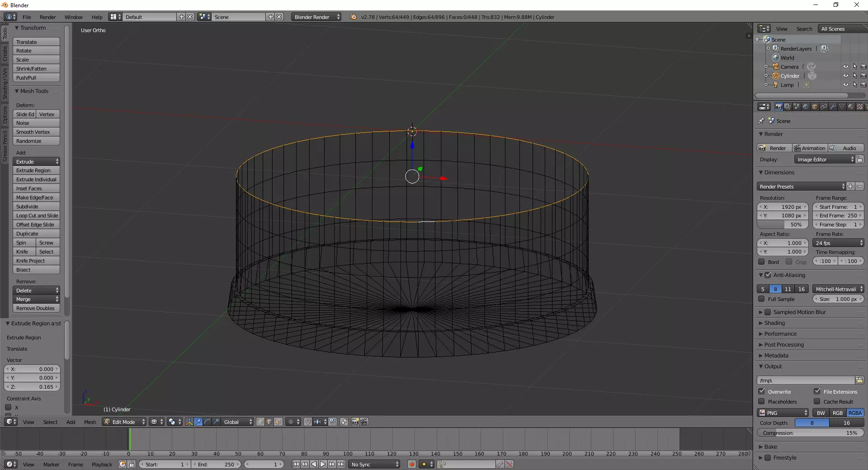Enable the Full Sample checkbox
The image size is (868, 470).
click(x=762, y=299)
